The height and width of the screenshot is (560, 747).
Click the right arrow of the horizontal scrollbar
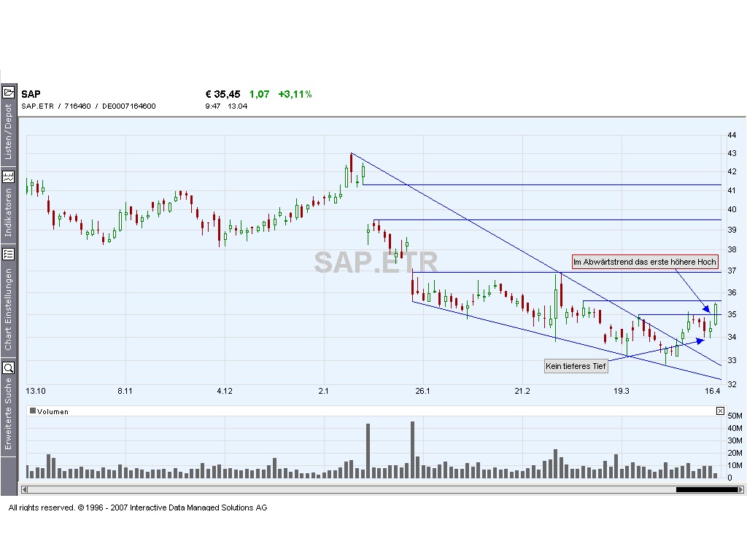pos(741,489)
